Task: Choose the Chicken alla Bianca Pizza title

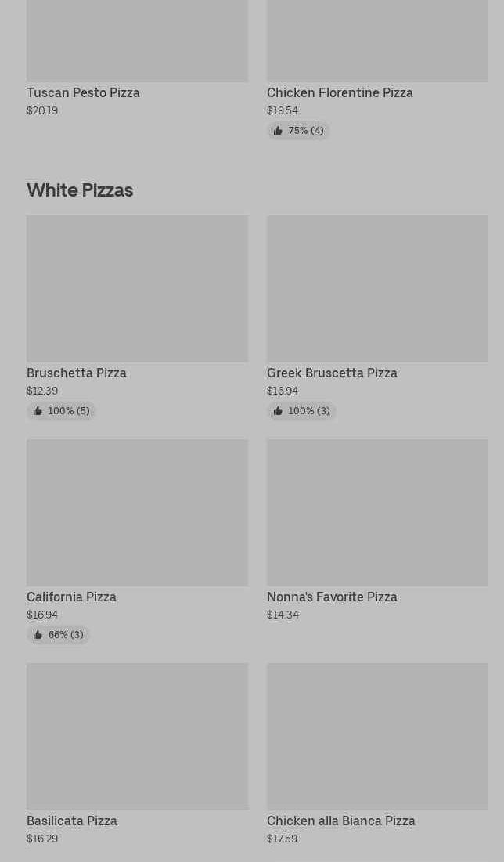Action: pos(341,821)
